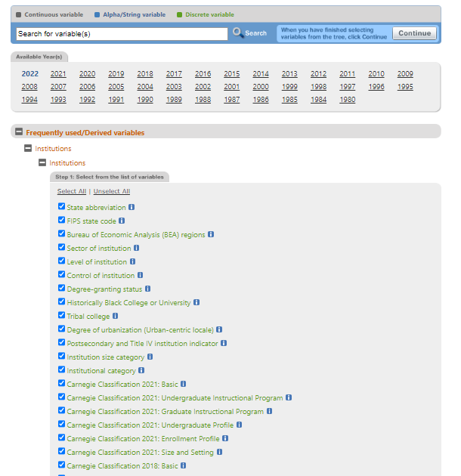This screenshot has height=476, width=461.
Task: Open info for Historically Black College or University
Action: pos(196,302)
